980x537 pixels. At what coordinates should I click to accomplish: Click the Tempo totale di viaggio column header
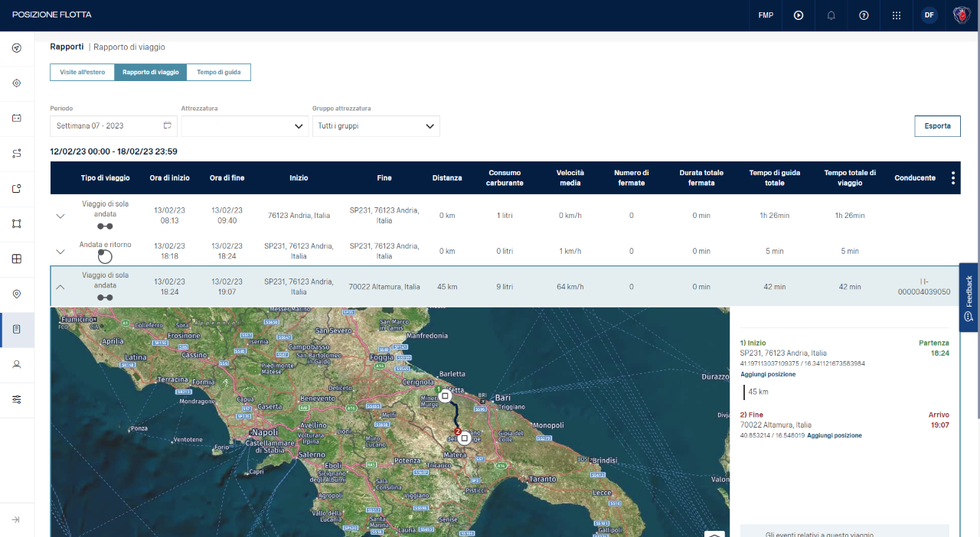coord(850,177)
